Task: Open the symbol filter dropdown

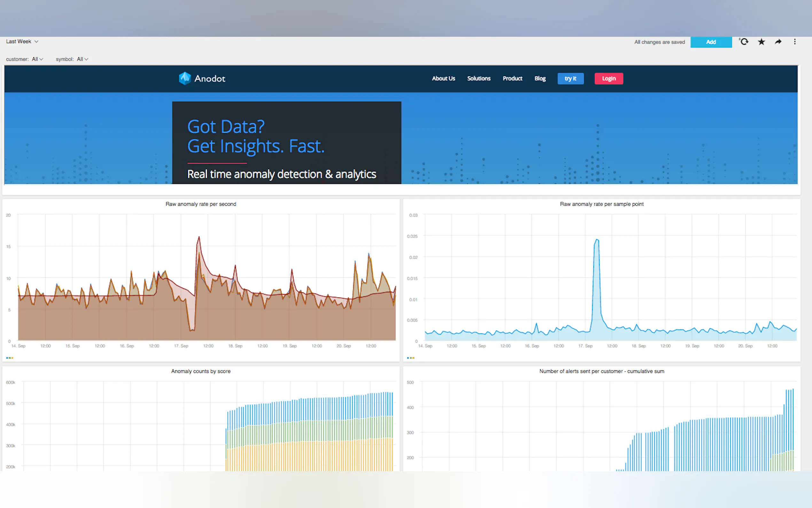Action: click(82, 59)
